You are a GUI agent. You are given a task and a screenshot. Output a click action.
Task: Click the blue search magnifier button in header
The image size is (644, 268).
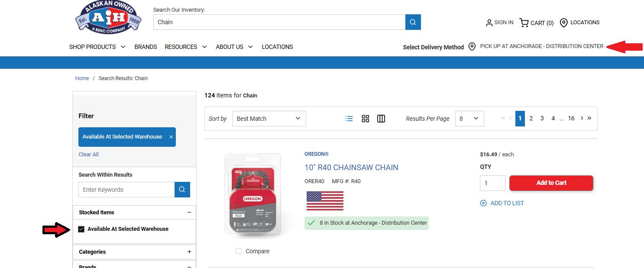click(x=413, y=22)
